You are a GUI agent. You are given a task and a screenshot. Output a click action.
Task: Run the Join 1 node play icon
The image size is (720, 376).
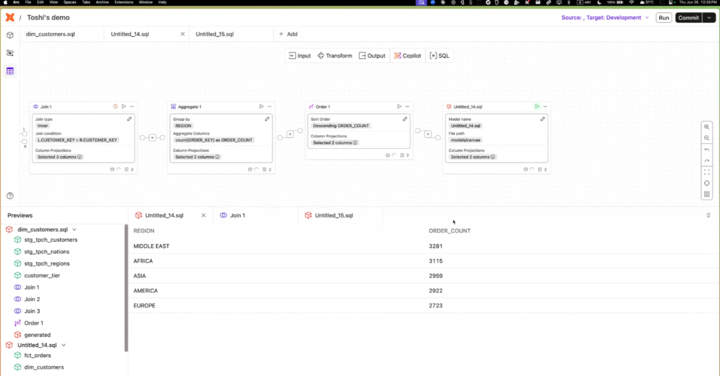pos(124,107)
